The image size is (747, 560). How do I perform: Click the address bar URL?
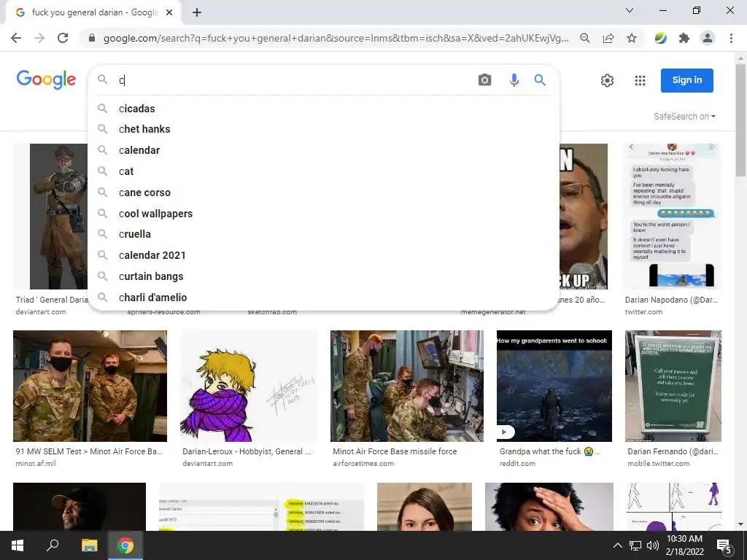click(x=336, y=38)
